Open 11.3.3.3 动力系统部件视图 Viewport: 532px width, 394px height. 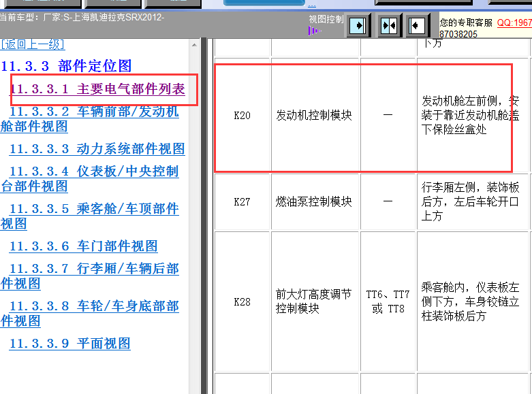97,149
